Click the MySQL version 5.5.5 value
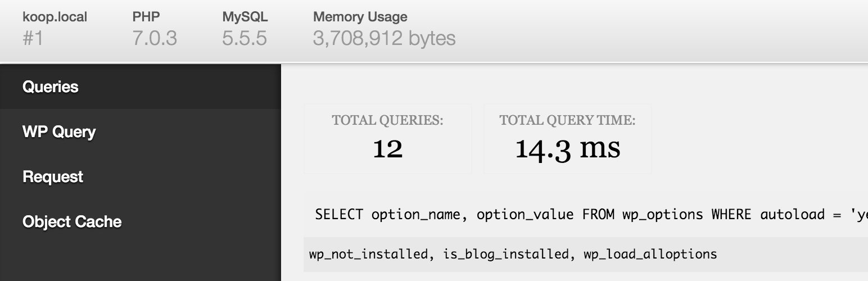The width and height of the screenshot is (868, 281). click(x=245, y=39)
